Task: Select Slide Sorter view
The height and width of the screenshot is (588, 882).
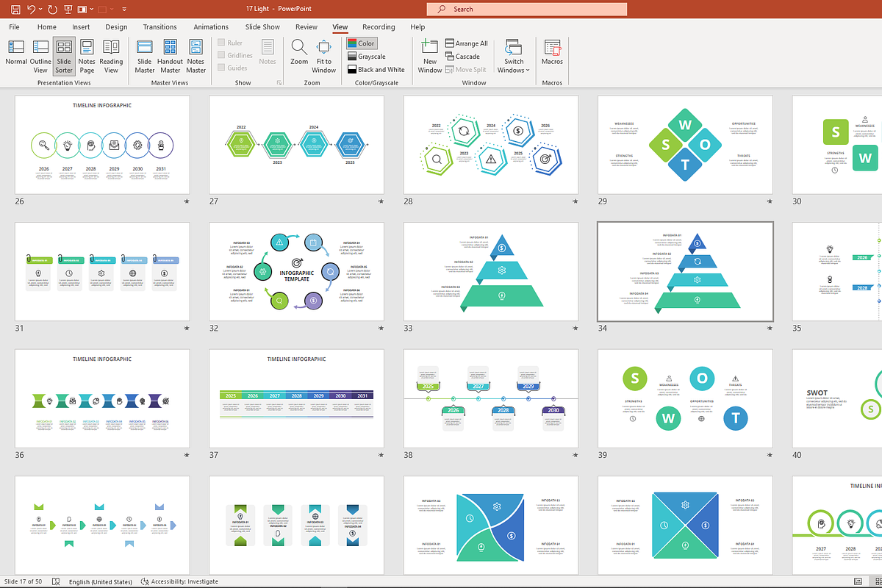Action: [x=64, y=57]
